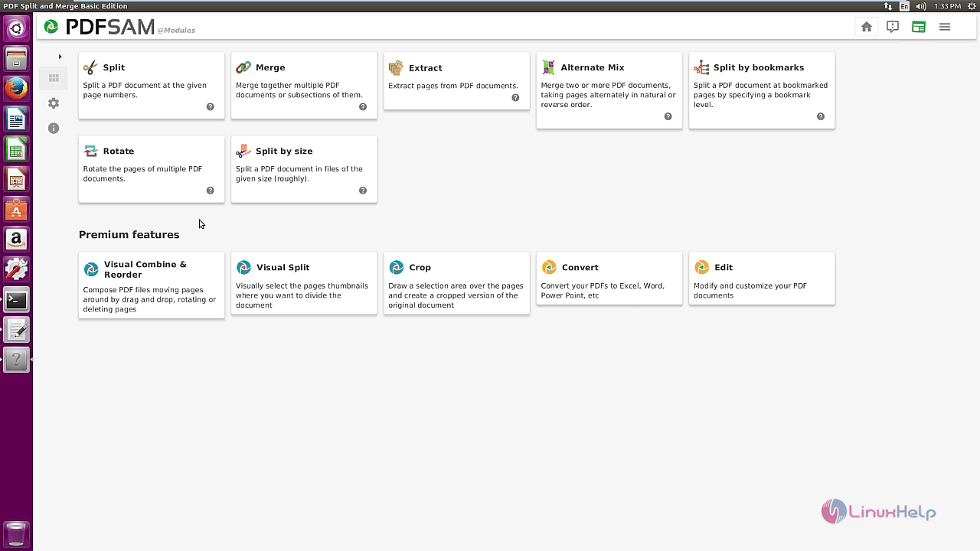Image resolution: width=980 pixels, height=551 pixels.
Task: Open LibreOffice Writer from the dock
Action: point(16,119)
